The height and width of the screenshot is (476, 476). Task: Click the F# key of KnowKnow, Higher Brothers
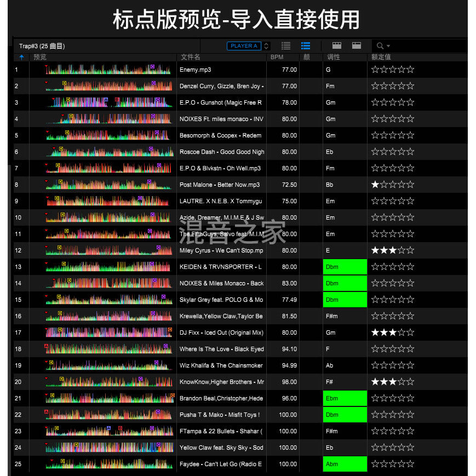click(329, 382)
